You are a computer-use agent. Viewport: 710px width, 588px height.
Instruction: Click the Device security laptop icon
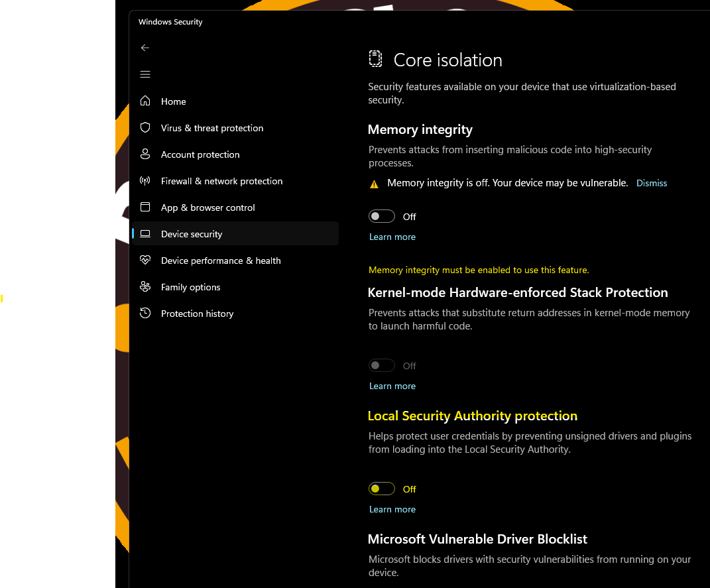[145, 233]
